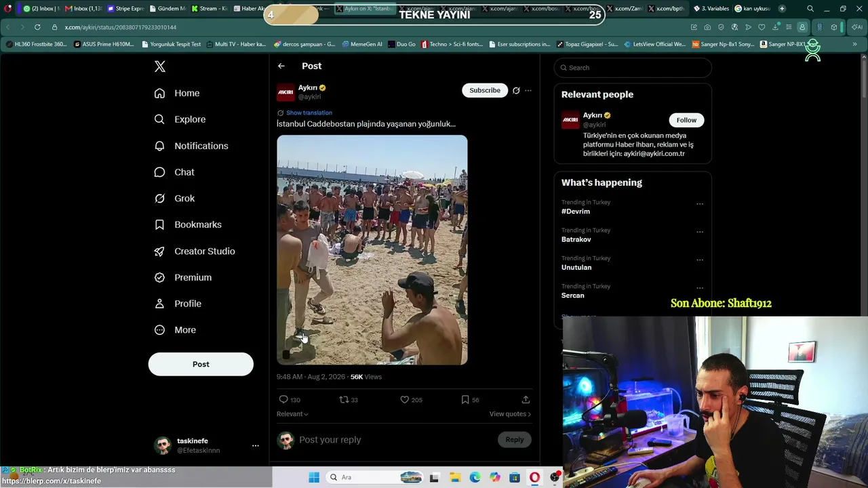Open the Caddebostan beach video

372,250
